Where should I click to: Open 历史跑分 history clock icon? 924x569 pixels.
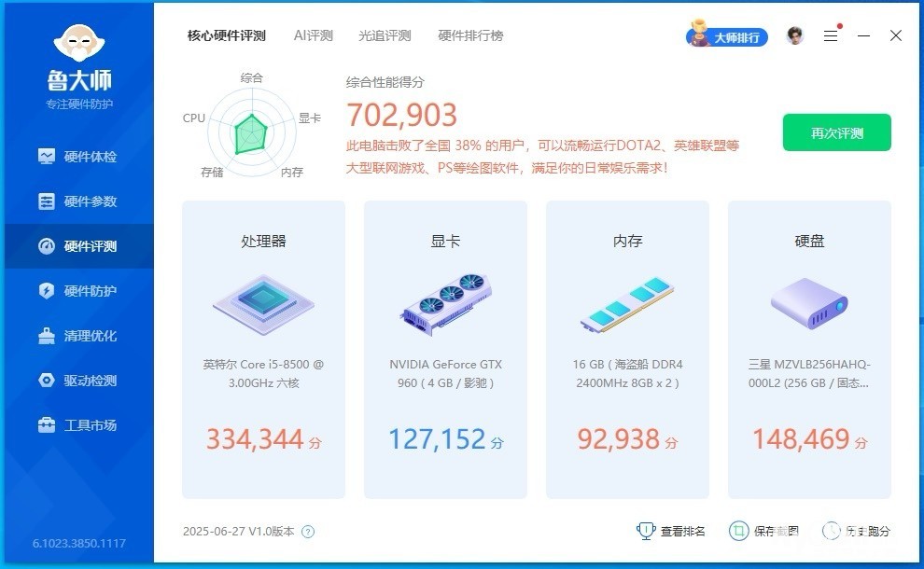pos(831,531)
